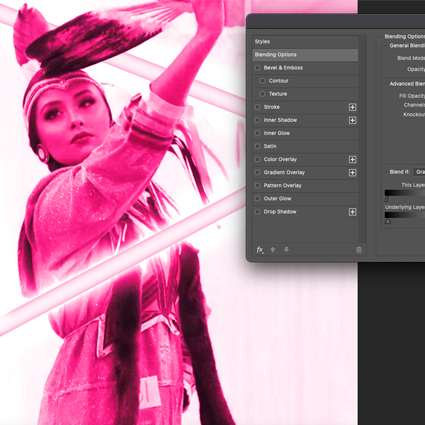
Task: Click the This Layer gradient bar
Action: (x=405, y=193)
